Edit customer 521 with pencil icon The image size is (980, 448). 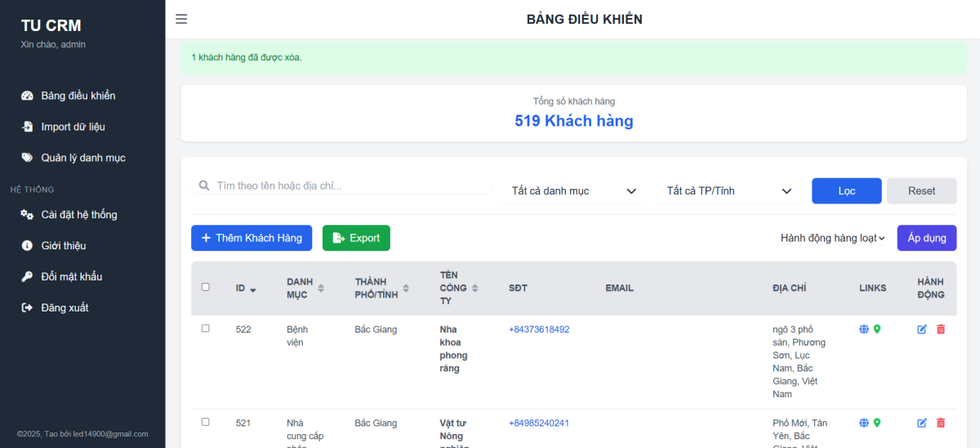click(x=922, y=423)
